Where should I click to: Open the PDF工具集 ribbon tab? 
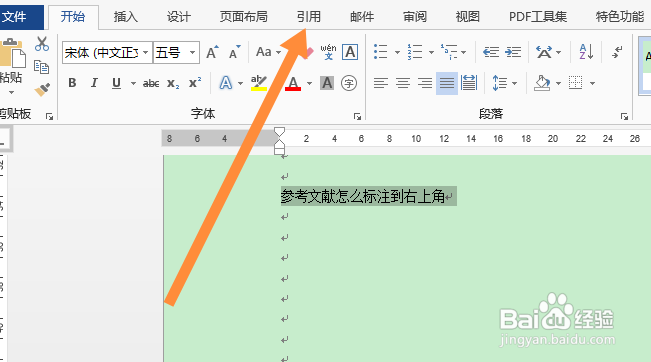[538, 17]
